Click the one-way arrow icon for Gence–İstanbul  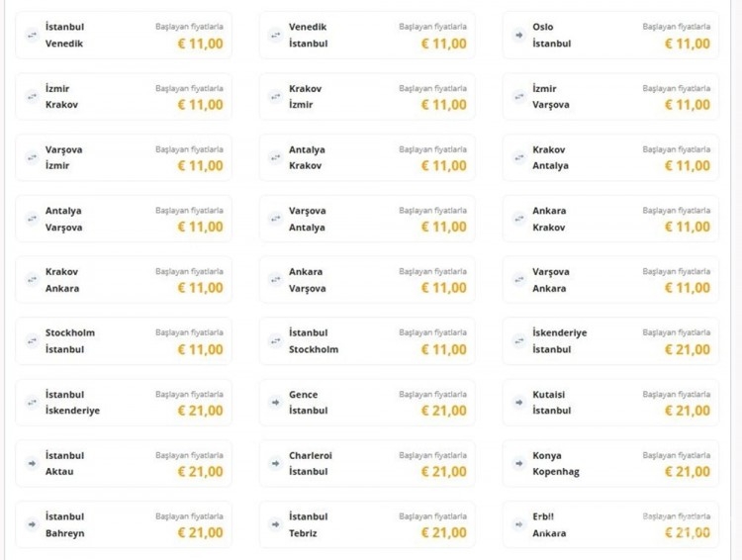point(275,403)
